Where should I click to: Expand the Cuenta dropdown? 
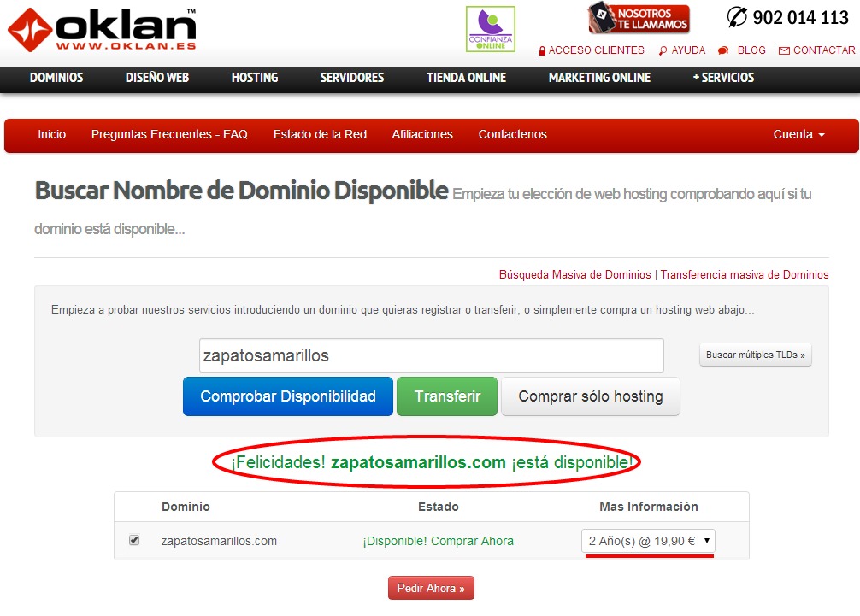pyautogui.click(x=798, y=134)
